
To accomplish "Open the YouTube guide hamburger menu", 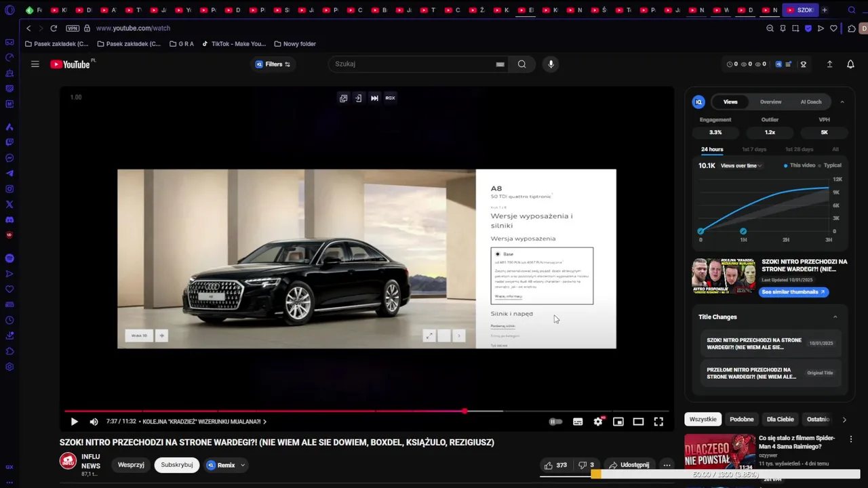I will coord(35,64).
